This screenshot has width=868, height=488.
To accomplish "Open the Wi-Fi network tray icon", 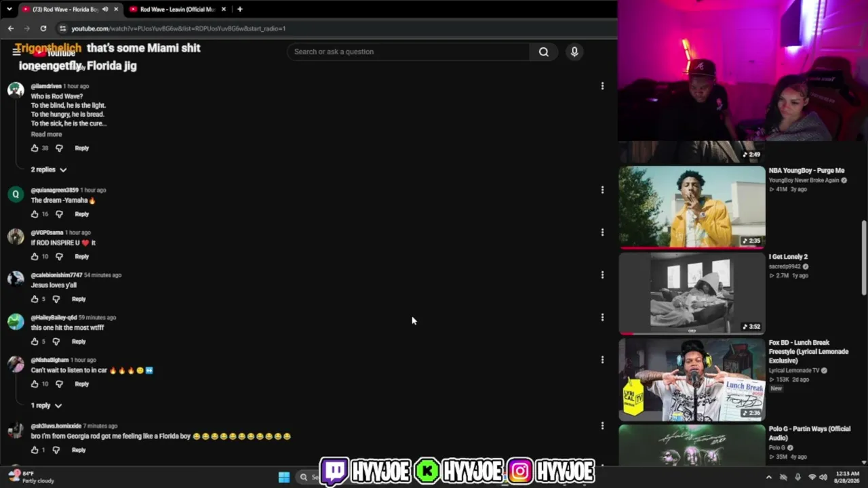I will click(812, 477).
